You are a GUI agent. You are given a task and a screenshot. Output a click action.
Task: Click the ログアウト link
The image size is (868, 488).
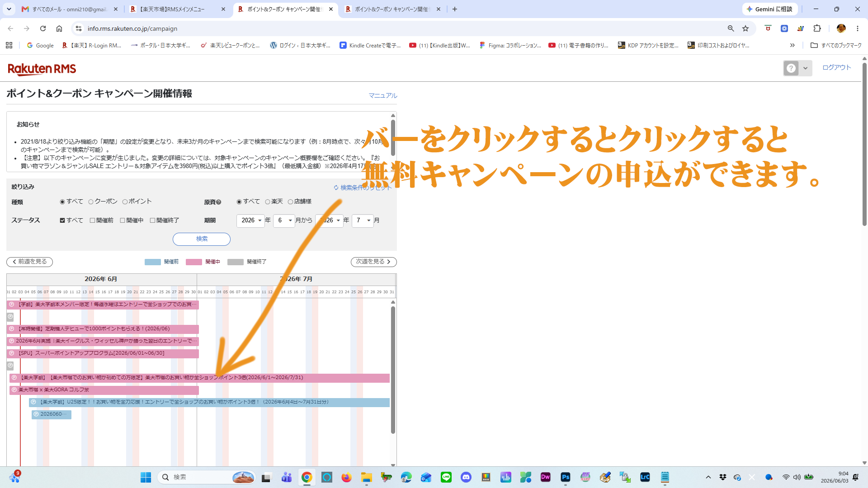coord(836,67)
